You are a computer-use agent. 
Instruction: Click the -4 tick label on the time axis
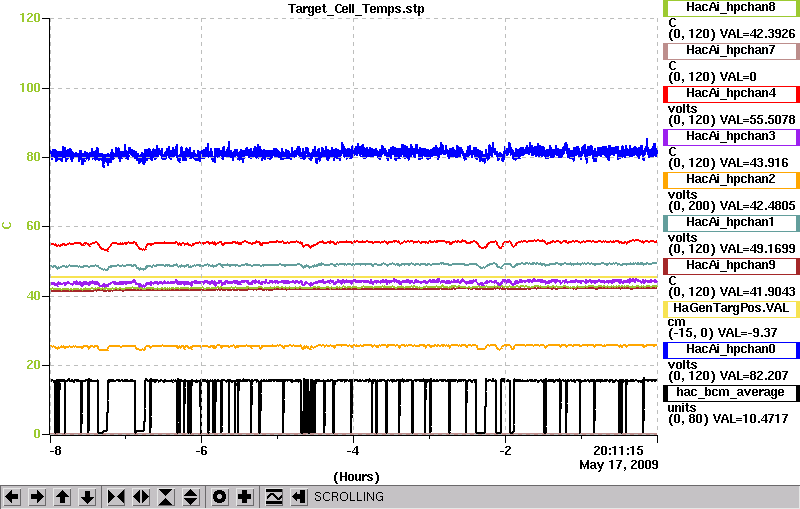tap(353, 451)
